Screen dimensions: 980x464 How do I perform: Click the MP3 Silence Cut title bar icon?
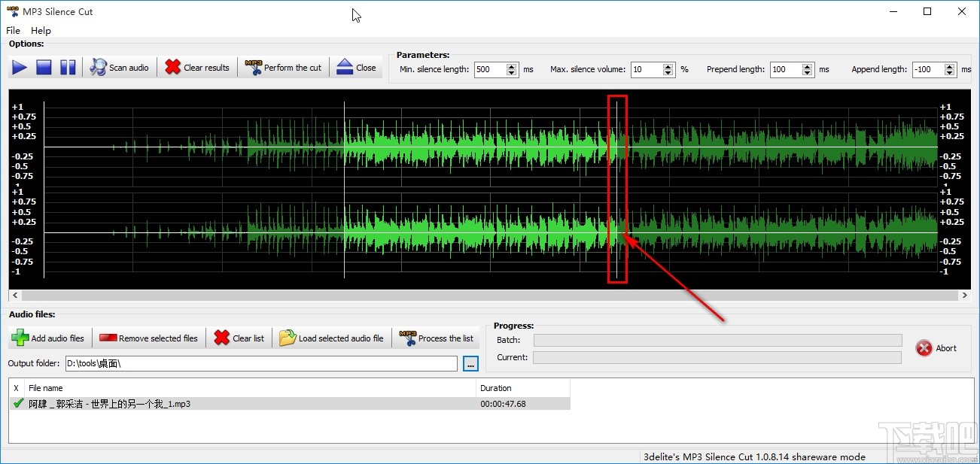(12, 11)
